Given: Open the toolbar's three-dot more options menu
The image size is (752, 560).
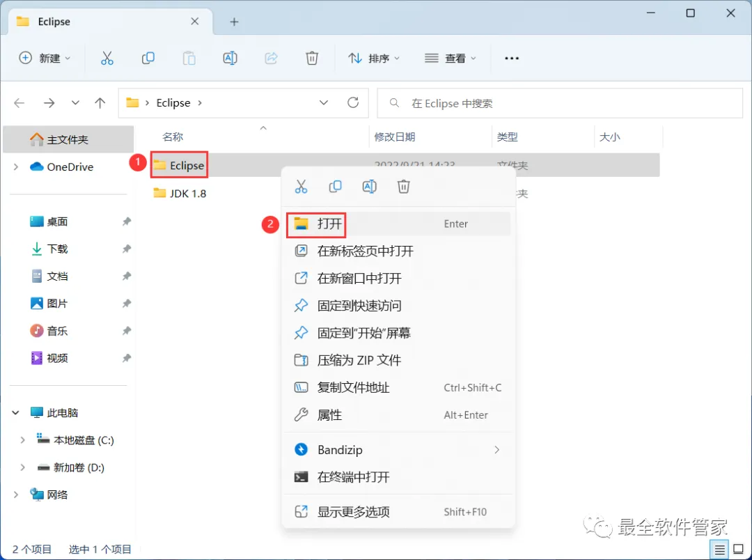Looking at the screenshot, I should (512, 58).
